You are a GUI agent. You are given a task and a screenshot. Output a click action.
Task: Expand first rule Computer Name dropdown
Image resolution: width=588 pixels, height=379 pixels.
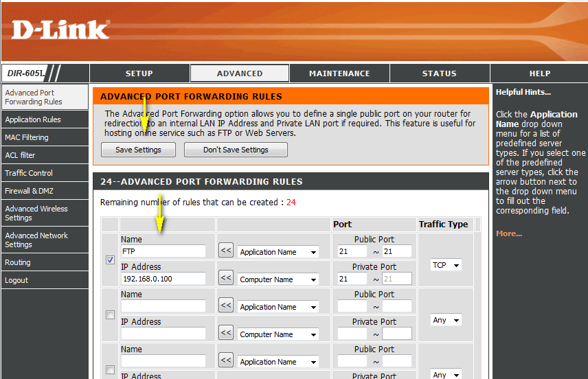click(278, 279)
